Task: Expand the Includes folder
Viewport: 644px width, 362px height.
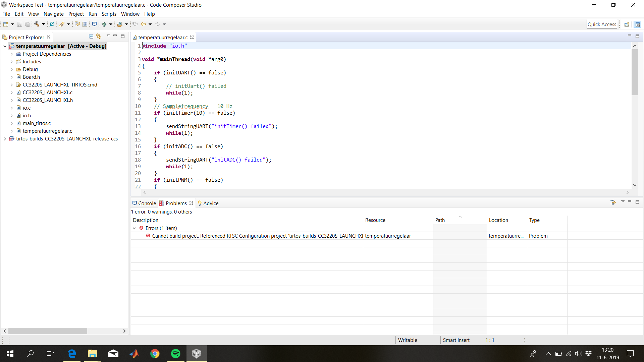Action: (x=12, y=62)
